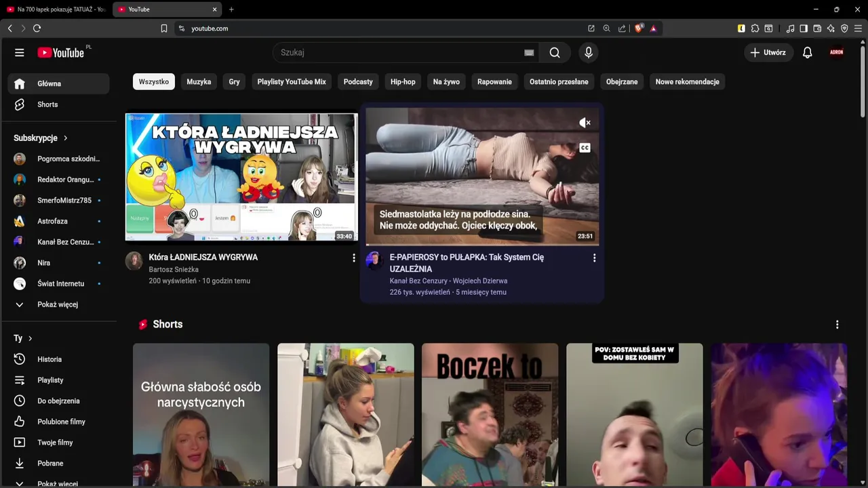The width and height of the screenshot is (868, 488).
Task: Open browser main menu hamburger
Action: tap(858, 28)
